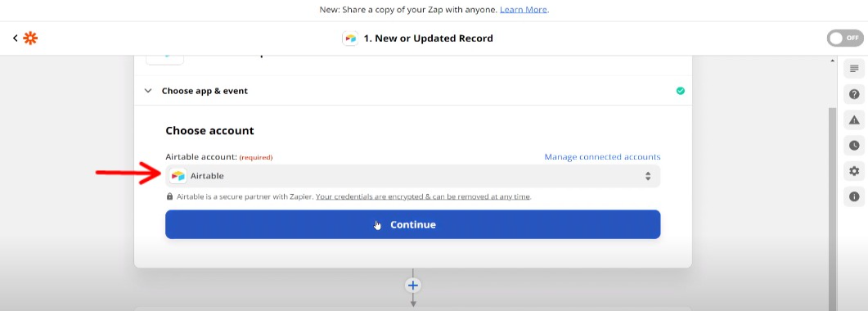Open the notes icon in right sidebar
This screenshot has height=311, width=868.
point(854,69)
